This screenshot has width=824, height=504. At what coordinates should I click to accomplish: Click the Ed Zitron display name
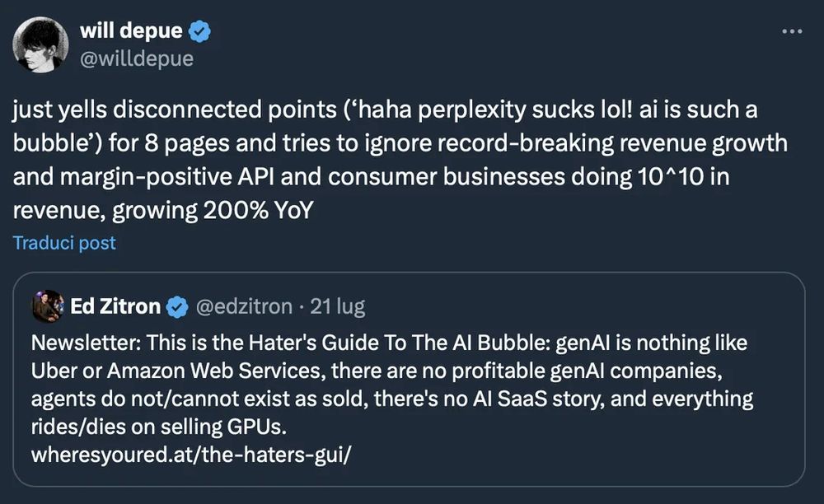(116, 306)
